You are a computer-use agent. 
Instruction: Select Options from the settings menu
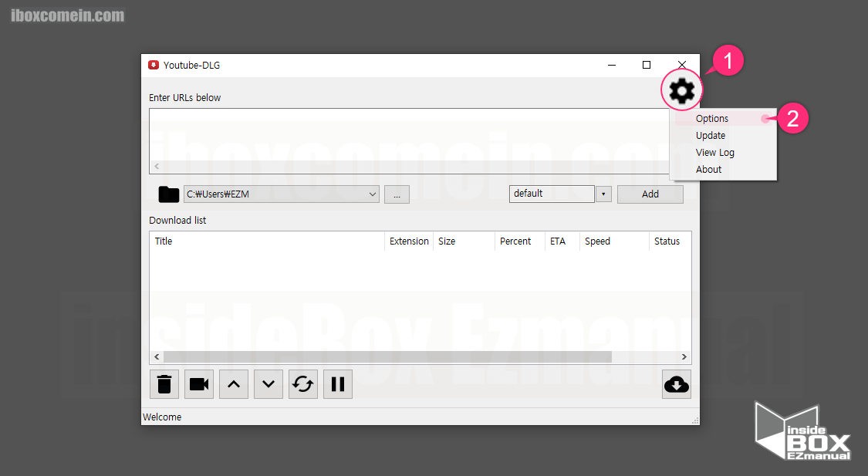[712, 119]
